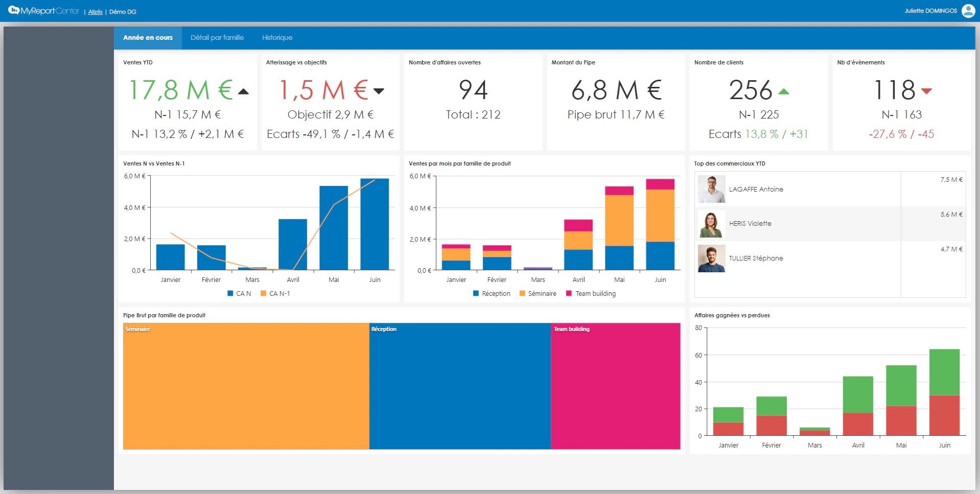
Task: Click TULLIER Stéphane's photo
Action: coord(712,258)
